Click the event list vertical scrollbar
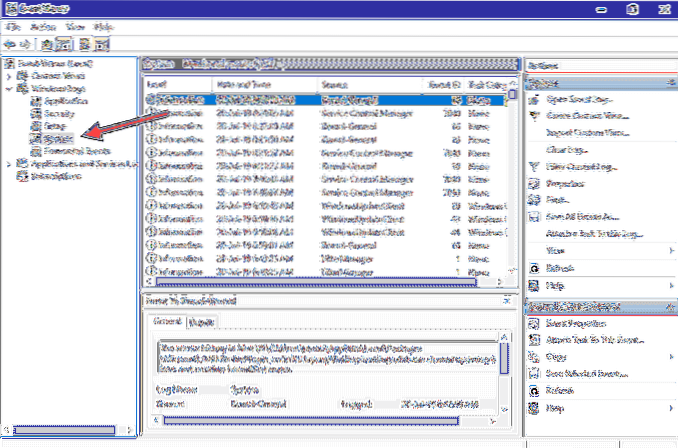This screenshot has height=448, width=678. [512, 180]
